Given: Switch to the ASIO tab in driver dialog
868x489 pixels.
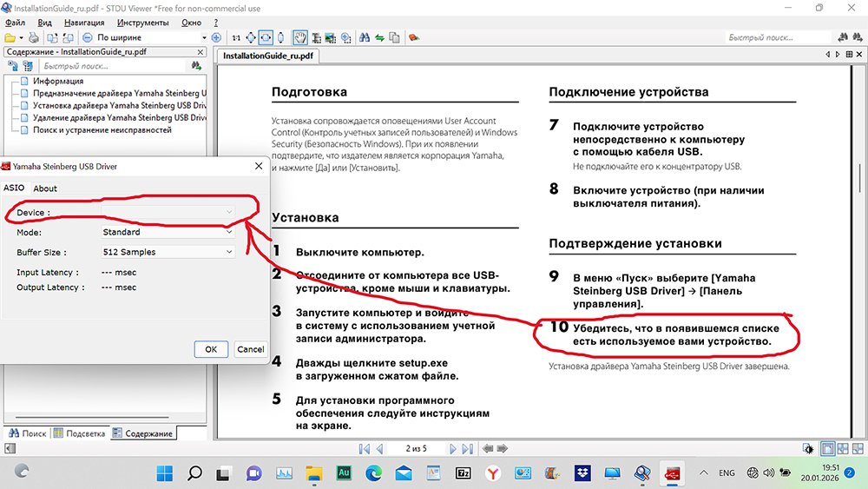Looking at the screenshot, I should (14, 188).
